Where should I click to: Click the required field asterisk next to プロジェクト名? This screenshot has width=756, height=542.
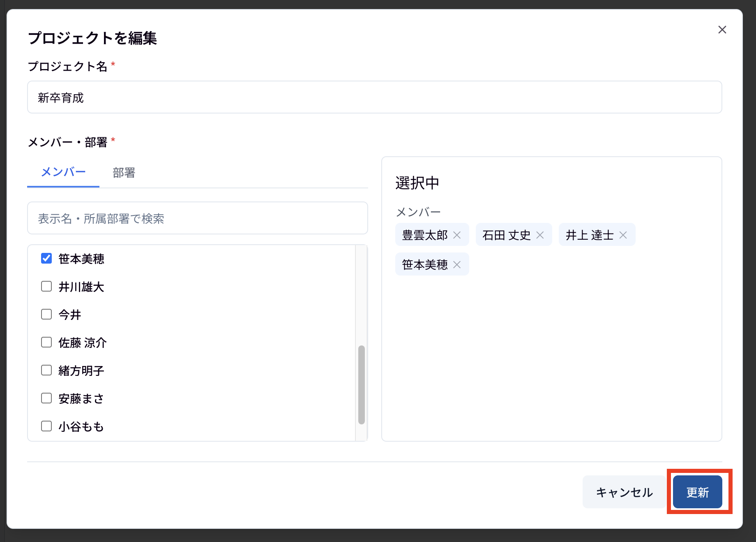pos(113,64)
